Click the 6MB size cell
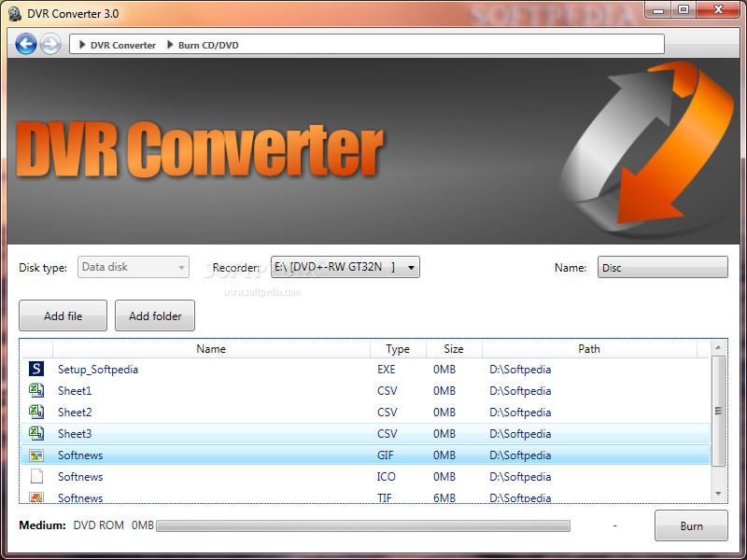The height and width of the screenshot is (560, 747). point(444,497)
